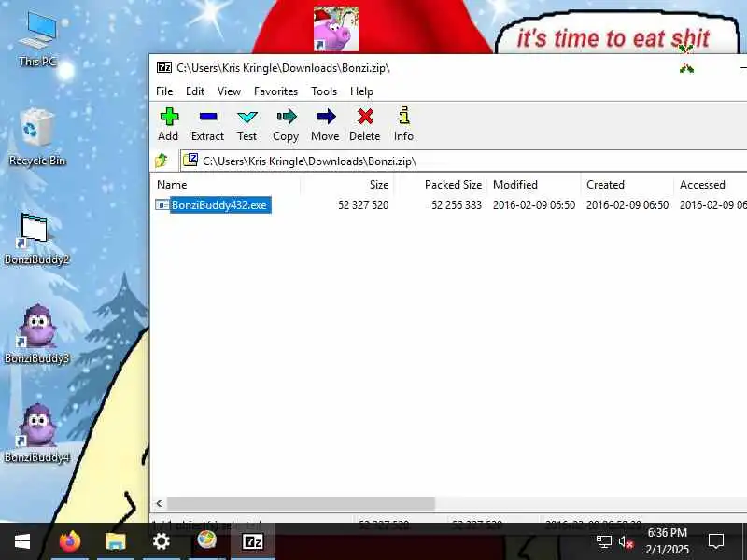Image resolution: width=747 pixels, height=560 pixels.
Task: Click the packed size 52 256 383
Action: (x=457, y=205)
